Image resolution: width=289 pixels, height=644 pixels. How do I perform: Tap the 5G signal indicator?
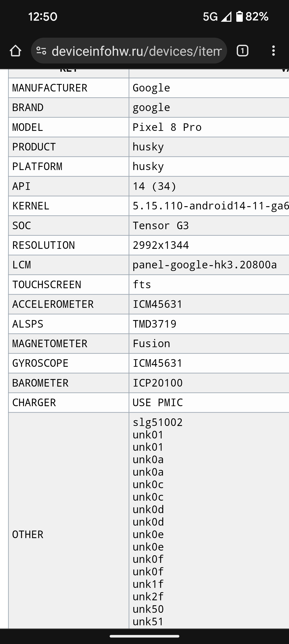click(210, 17)
